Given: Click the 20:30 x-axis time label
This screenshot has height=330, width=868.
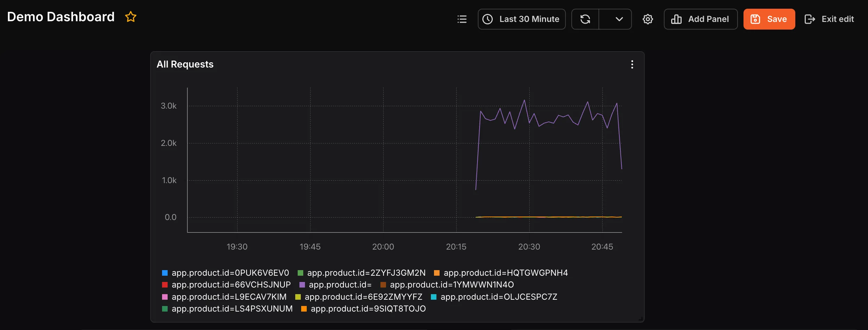Looking at the screenshot, I should [529, 247].
